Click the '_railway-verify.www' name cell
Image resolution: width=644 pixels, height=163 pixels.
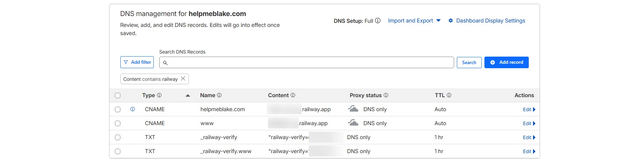pyautogui.click(x=226, y=151)
